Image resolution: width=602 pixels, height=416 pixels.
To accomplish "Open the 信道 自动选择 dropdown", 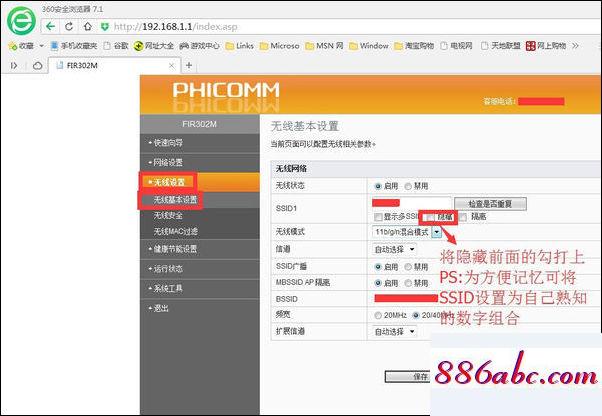I will pyautogui.click(x=394, y=249).
